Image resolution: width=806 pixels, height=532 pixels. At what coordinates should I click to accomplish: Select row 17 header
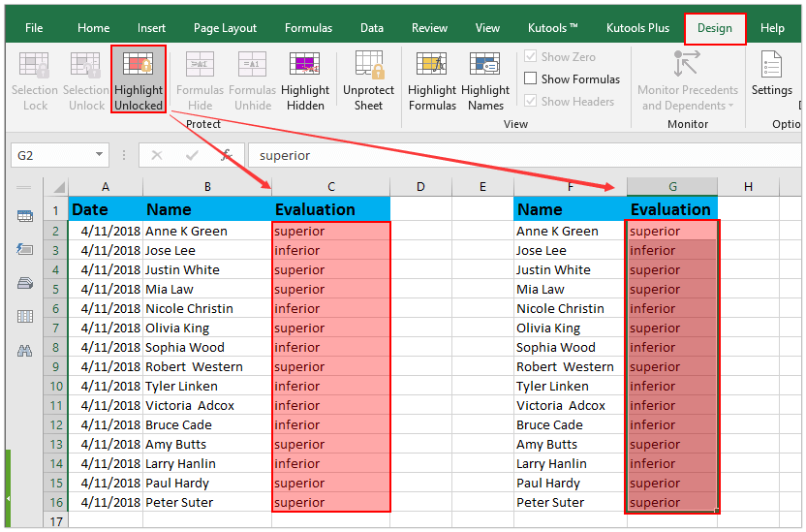[55, 521]
